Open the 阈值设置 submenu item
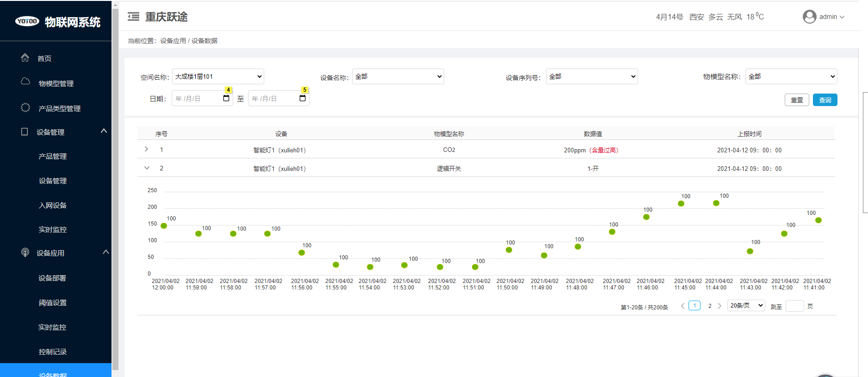This screenshot has height=377, width=868. tap(52, 302)
